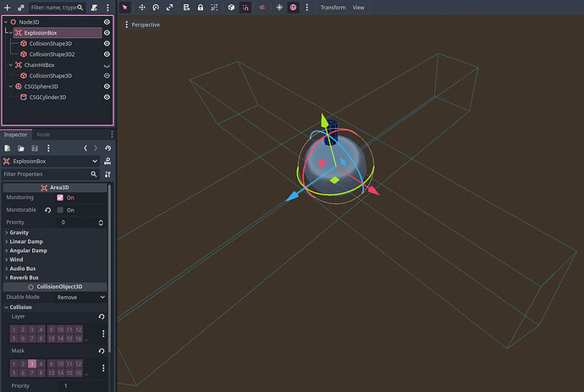Open the Transform menu
Image resolution: width=584 pixels, height=392 pixels.
(333, 8)
